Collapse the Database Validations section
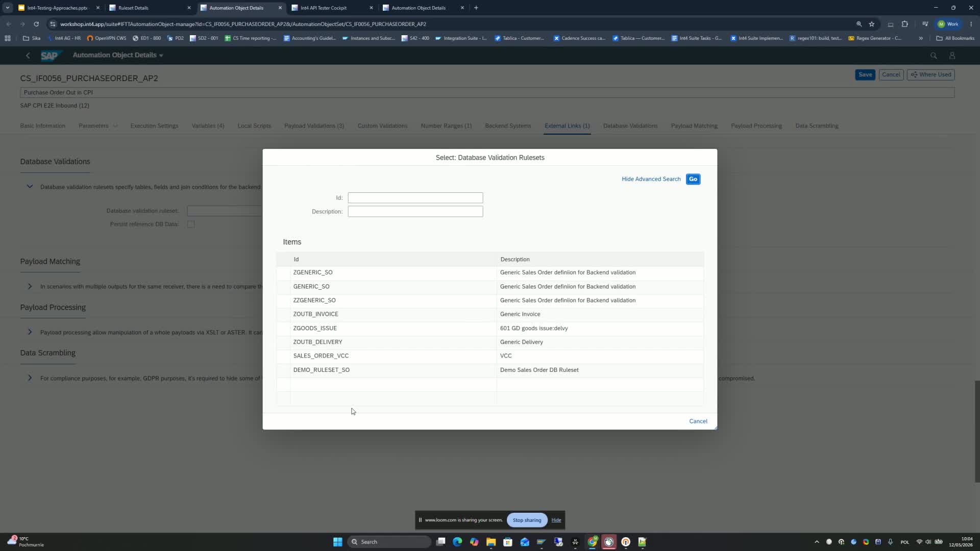This screenshot has width=980, height=551. 30,187
